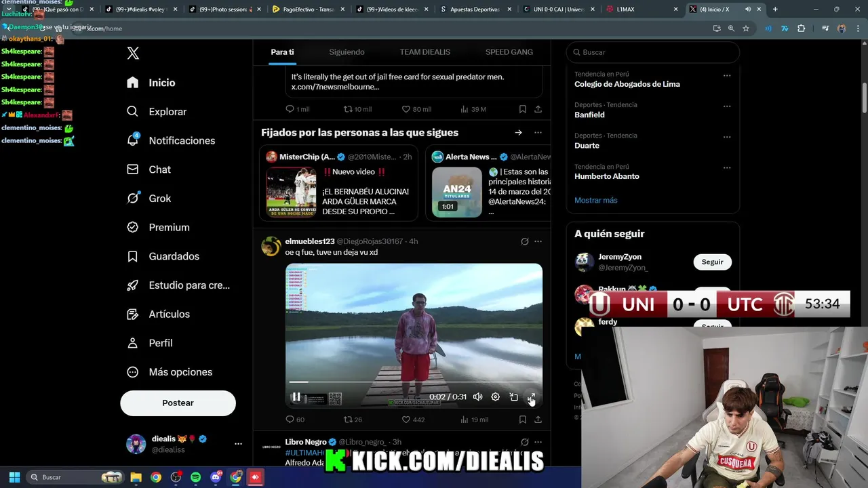The height and width of the screenshot is (488, 868).
Task: Open the Humberto Abanto trending topic
Action: tap(607, 176)
